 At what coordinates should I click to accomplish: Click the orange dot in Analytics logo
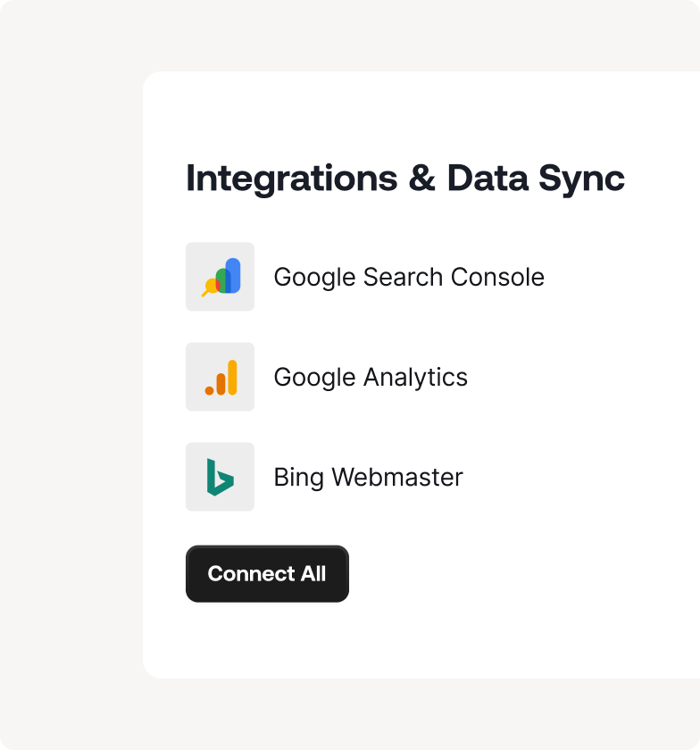[209, 390]
